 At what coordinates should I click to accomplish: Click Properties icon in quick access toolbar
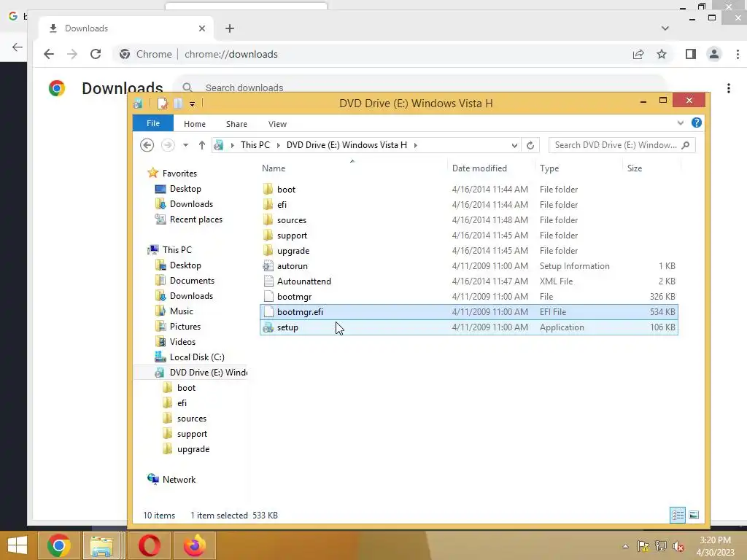162,104
